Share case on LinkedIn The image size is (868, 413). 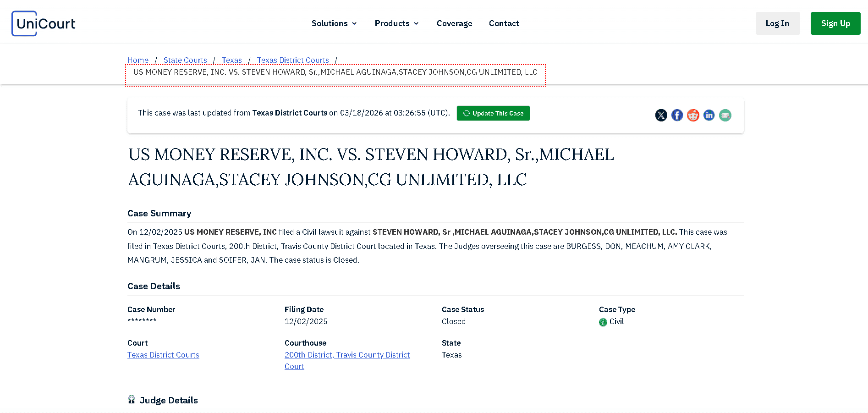point(709,115)
